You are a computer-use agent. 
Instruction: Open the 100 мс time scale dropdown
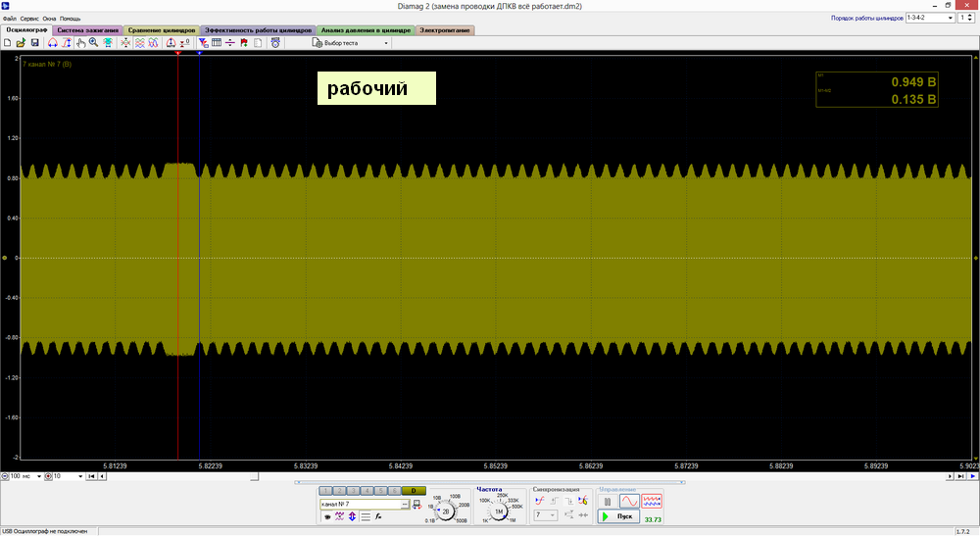coord(25,476)
